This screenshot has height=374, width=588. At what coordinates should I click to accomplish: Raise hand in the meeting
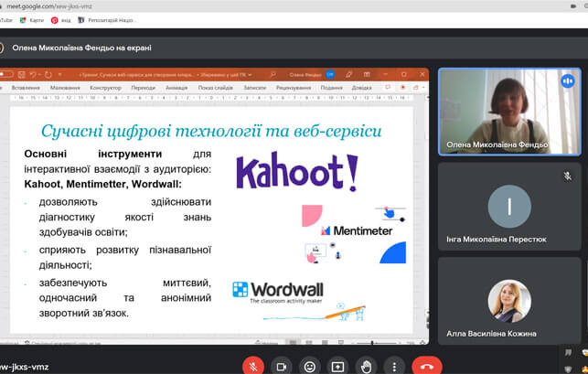(x=367, y=366)
